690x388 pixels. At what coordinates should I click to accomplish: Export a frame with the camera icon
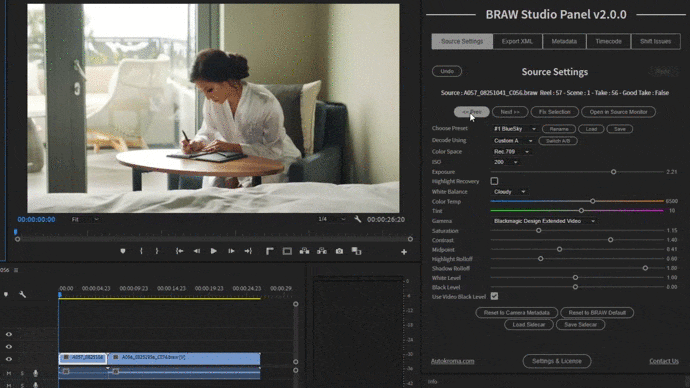point(339,251)
